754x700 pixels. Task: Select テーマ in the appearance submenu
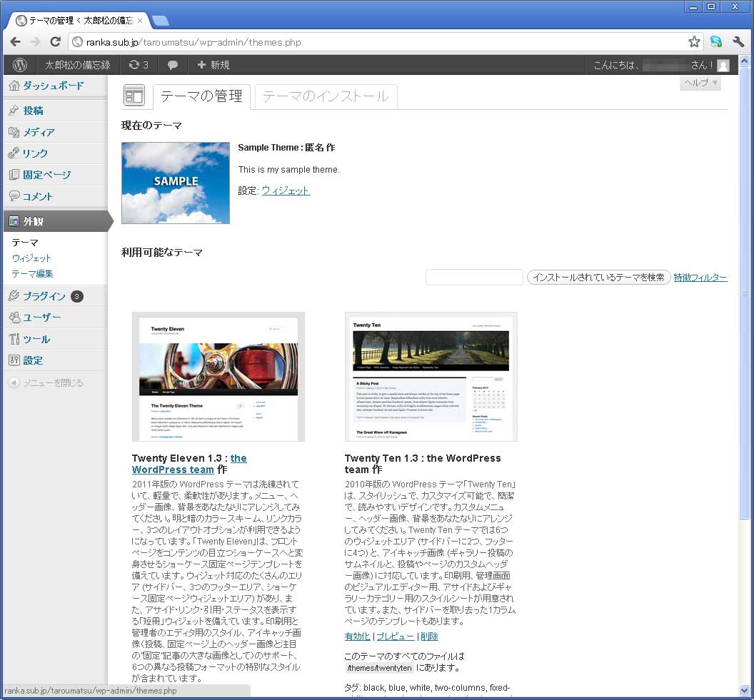click(25, 243)
